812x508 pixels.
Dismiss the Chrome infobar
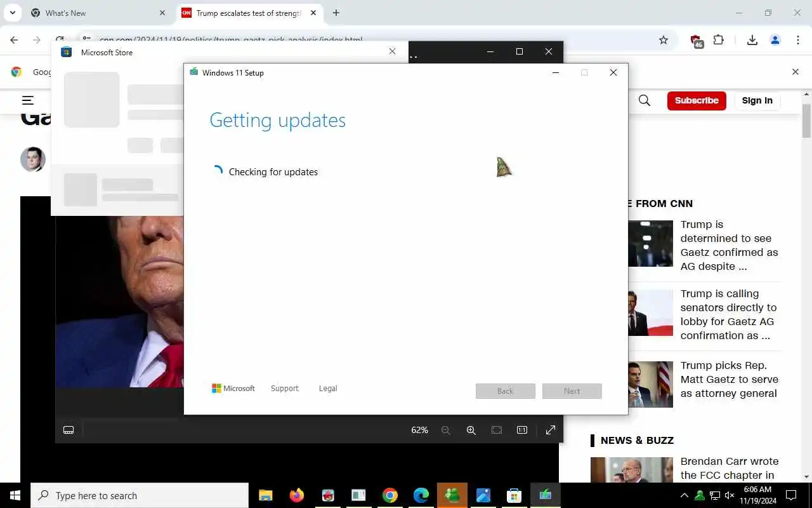tap(796, 72)
